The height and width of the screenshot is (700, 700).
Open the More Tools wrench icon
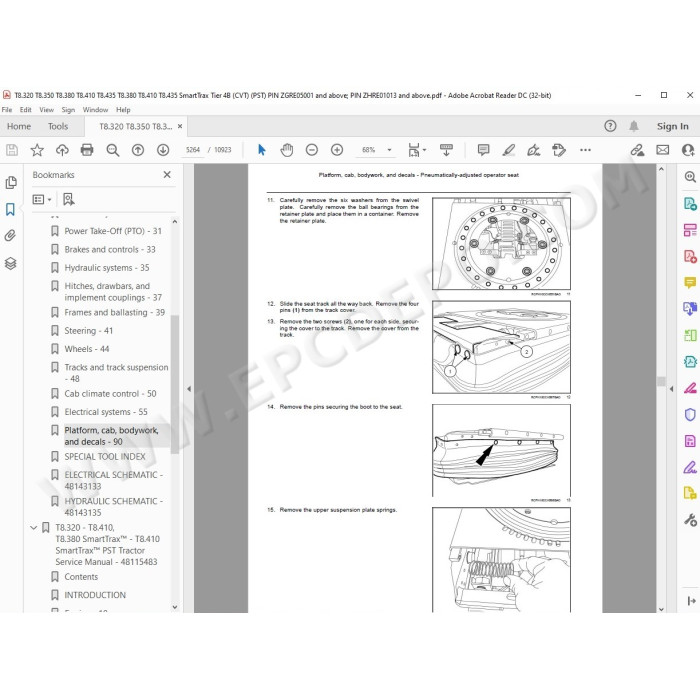pos(690,520)
